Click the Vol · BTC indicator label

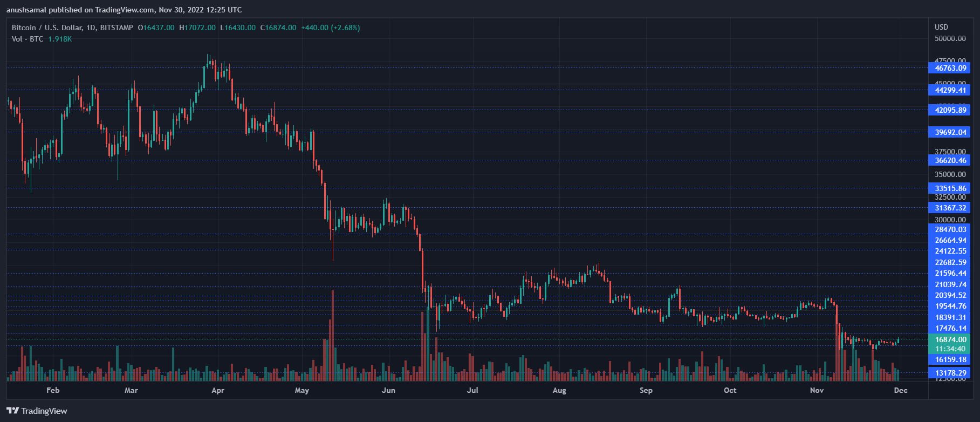28,39
